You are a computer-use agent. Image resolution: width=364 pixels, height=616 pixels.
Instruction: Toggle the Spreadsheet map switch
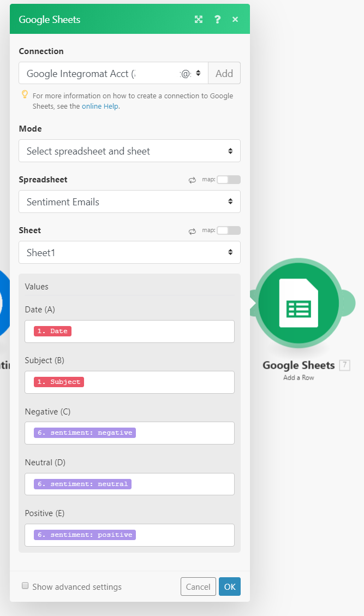229,180
